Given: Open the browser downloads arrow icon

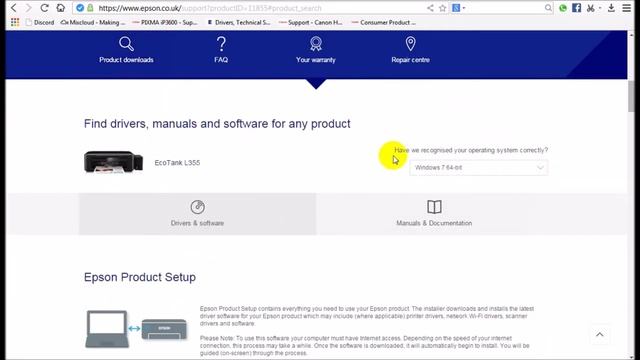Looking at the screenshot, I should pos(611,8).
